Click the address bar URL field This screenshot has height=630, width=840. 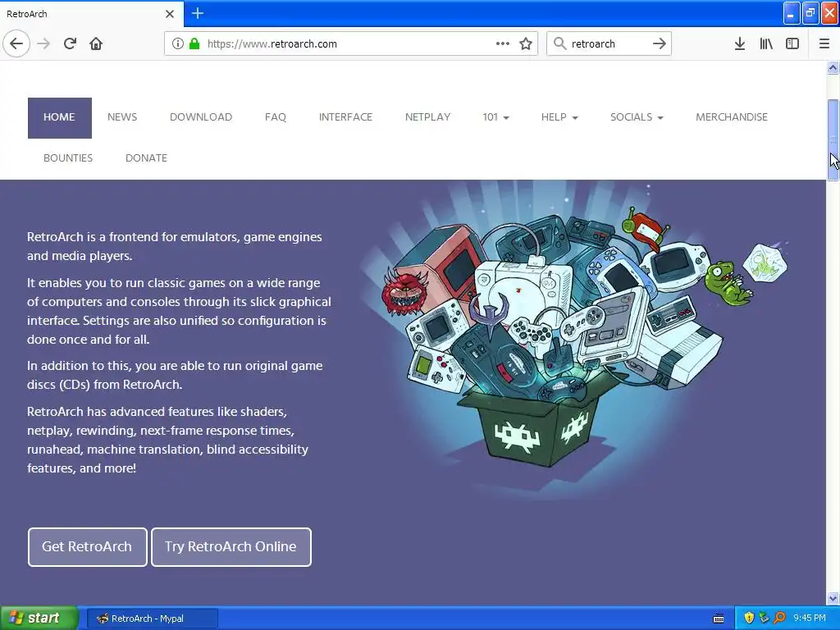pos(351,44)
